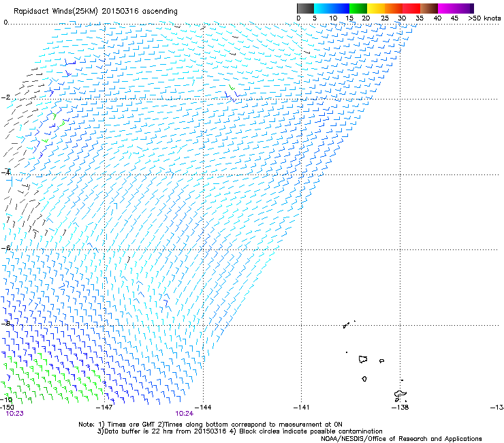504x443 pixels.
Task: Click the '-4' latitude axis label
Action: point(5,172)
